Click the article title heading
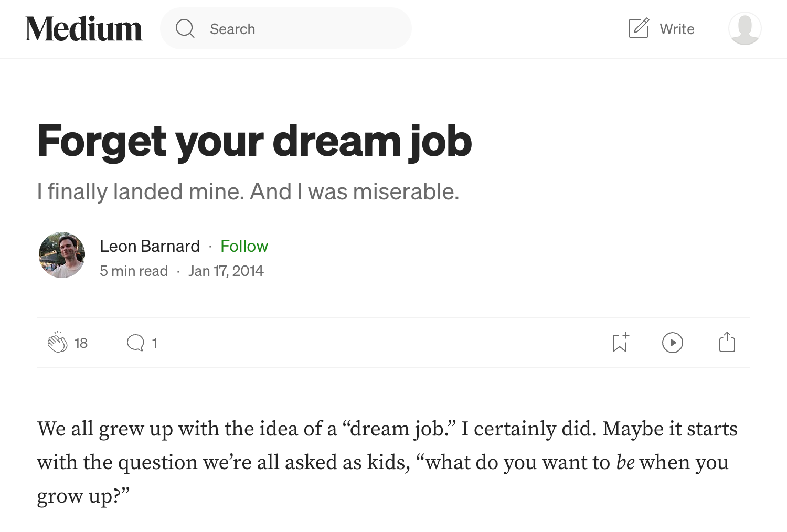 (x=254, y=141)
